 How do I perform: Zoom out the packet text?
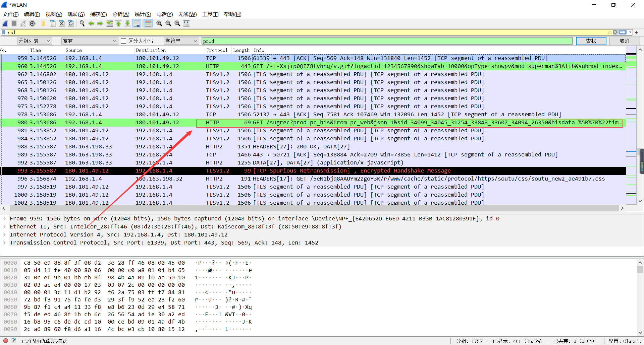coord(168,23)
